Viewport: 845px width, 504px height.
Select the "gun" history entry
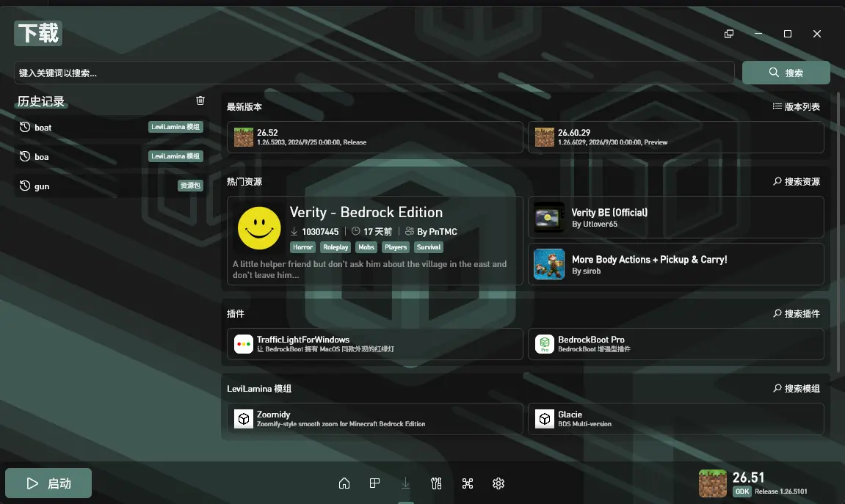[x=111, y=186]
